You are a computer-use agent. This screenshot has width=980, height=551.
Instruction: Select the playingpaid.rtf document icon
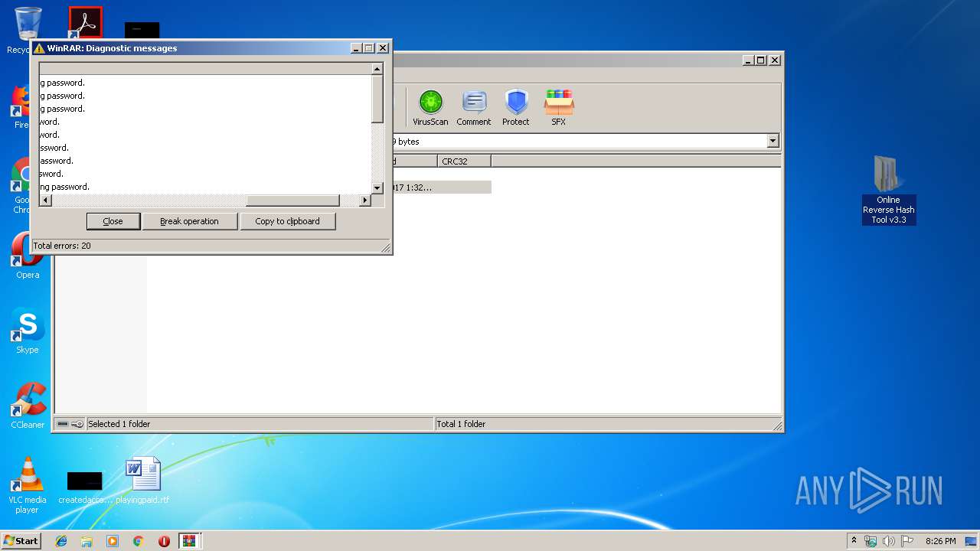point(142,481)
